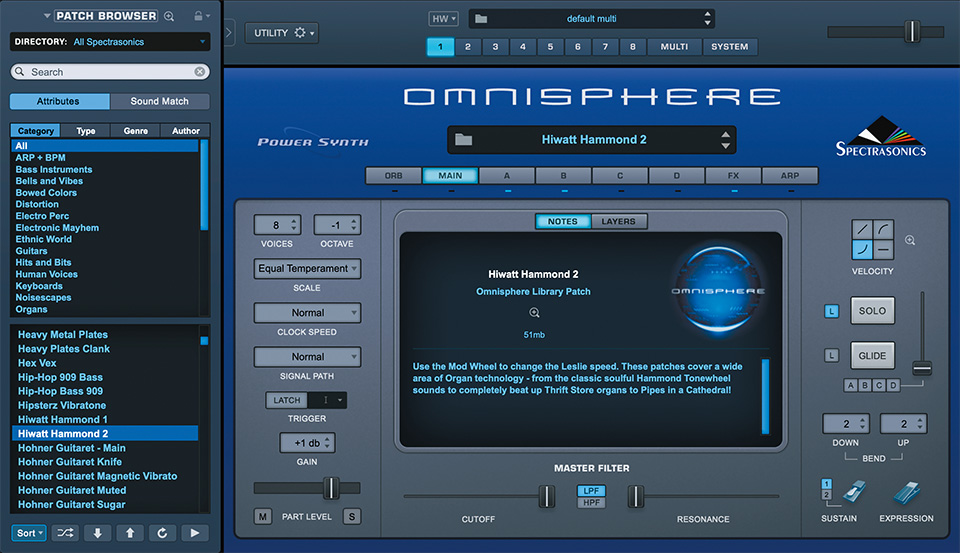Click the Spectrasonics logo

[x=881, y=137]
